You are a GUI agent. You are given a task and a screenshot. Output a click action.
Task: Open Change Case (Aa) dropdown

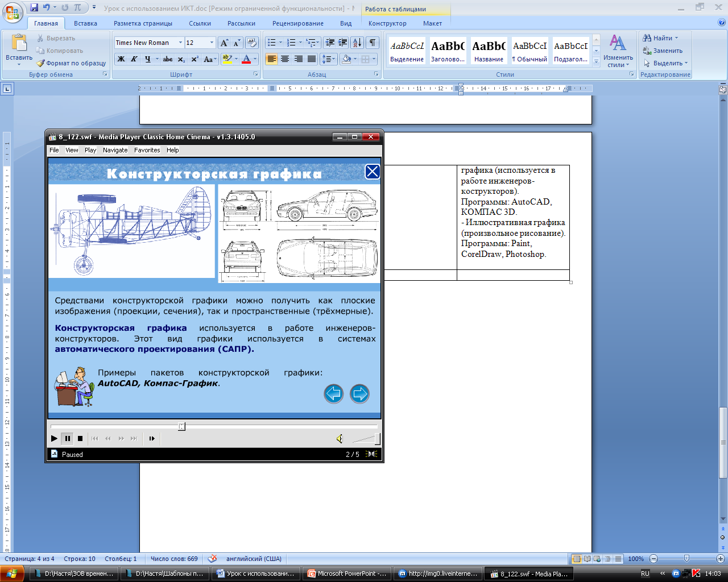click(209, 59)
